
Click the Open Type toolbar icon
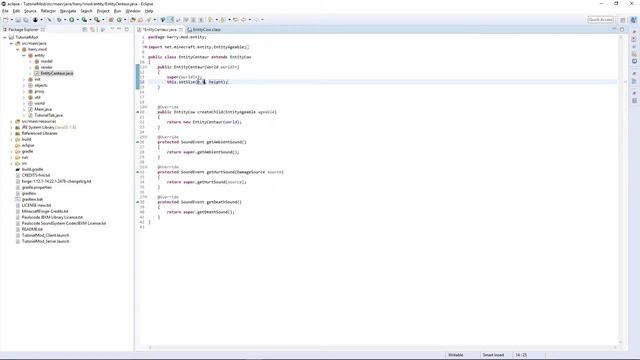133,20
